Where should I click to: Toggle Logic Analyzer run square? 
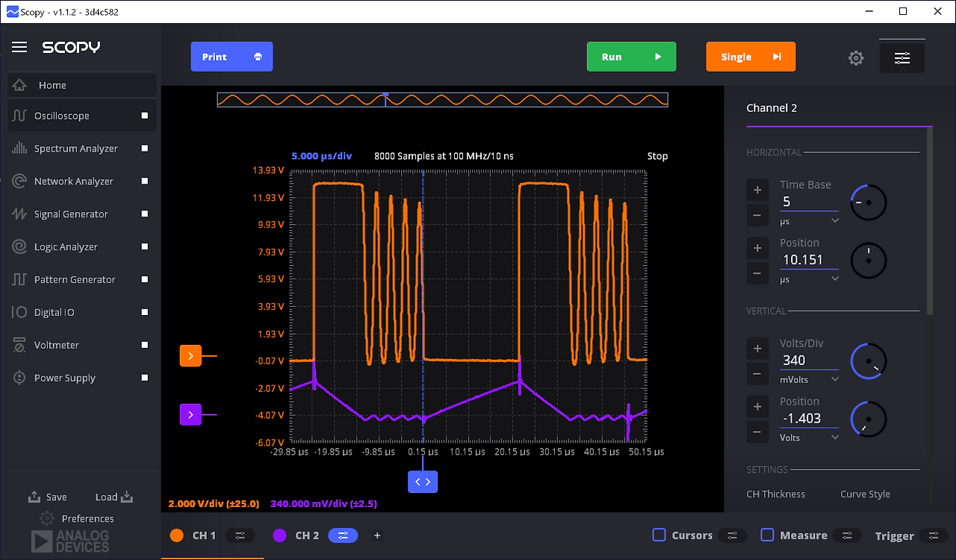pyautogui.click(x=145, y=247)
